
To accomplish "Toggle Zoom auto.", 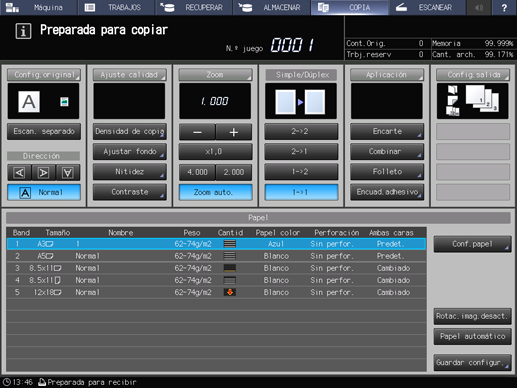I will click(215, 192).
